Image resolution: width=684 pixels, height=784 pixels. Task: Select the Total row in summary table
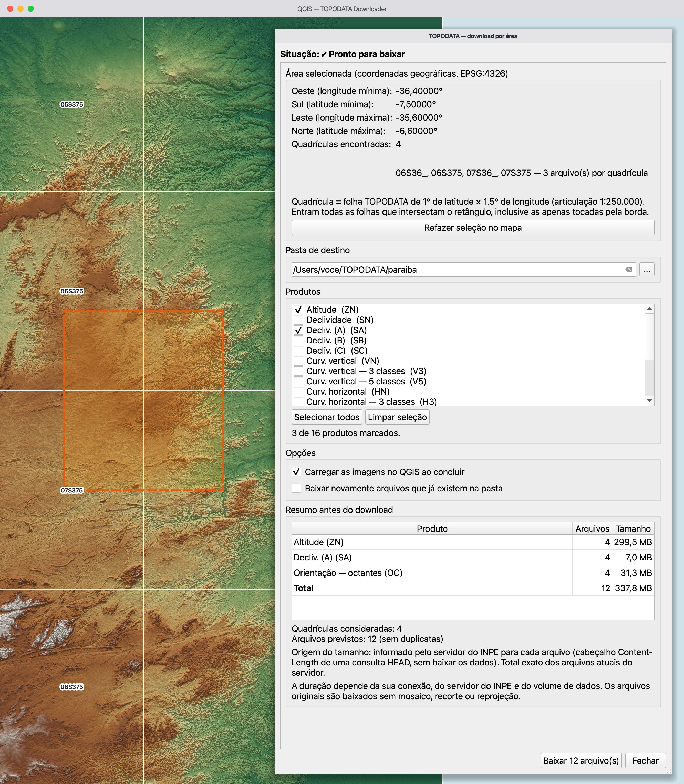click(x=473, y=588)
